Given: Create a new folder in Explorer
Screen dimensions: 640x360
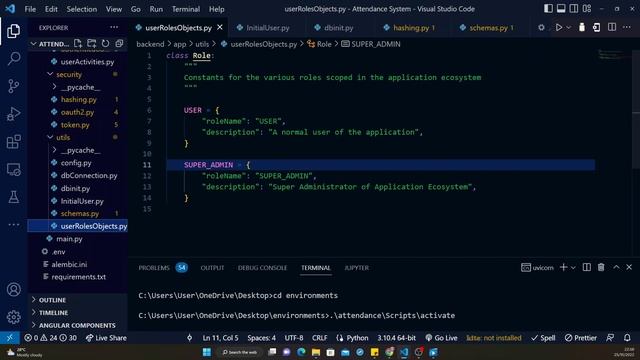Looking at the screenshot, I should [x=92, y=43].
